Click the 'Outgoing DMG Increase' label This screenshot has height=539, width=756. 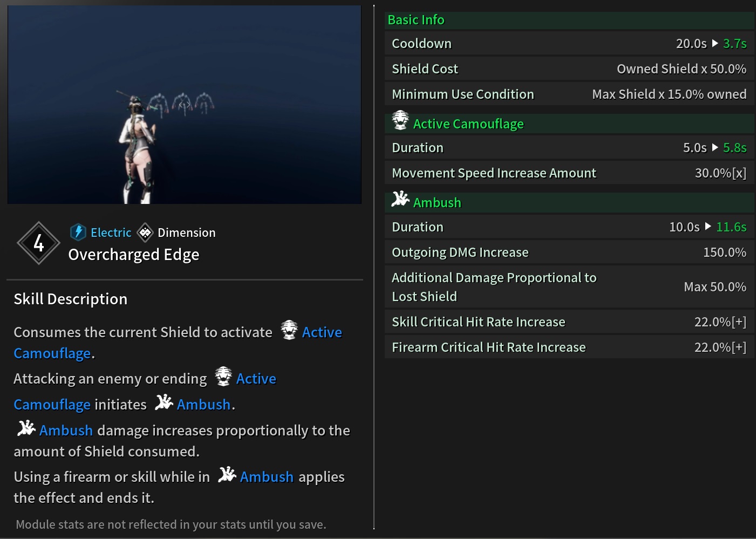click(460, 253)
